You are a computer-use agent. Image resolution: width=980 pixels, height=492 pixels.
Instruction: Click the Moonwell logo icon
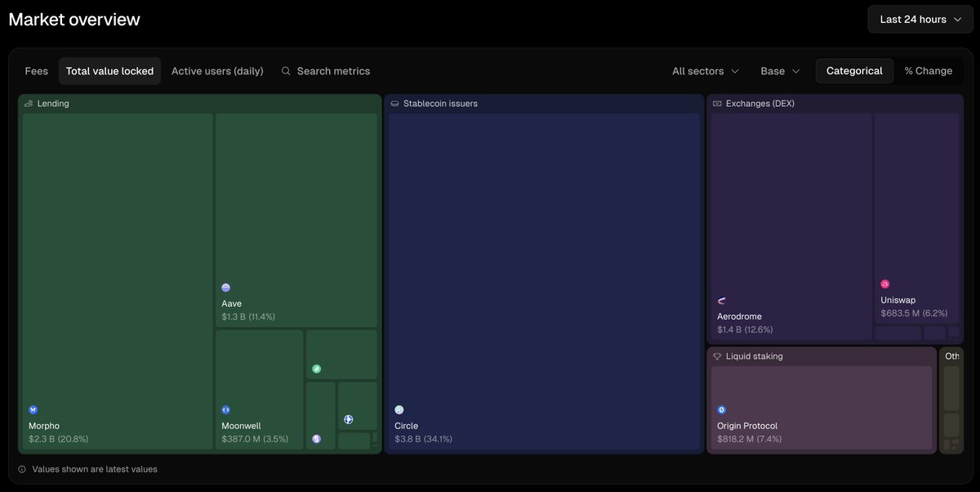tap(226, 410)
